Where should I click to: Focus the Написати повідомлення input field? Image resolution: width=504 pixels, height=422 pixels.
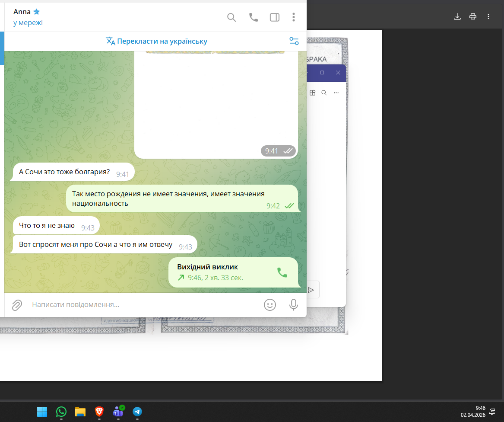click(145, 304)
